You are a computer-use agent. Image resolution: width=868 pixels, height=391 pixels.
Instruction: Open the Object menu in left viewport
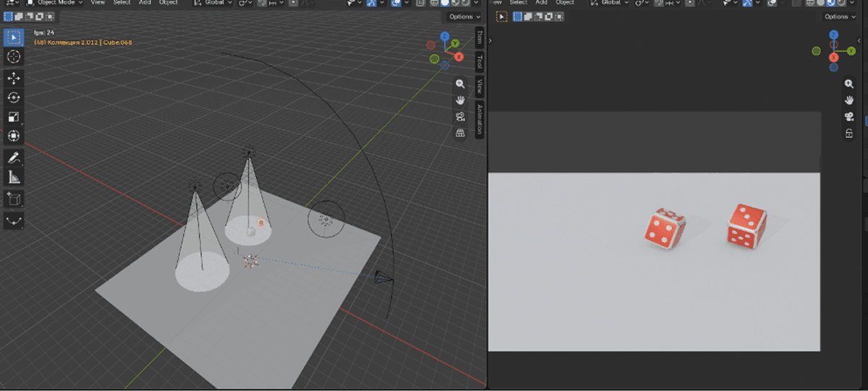pos(169,3)
